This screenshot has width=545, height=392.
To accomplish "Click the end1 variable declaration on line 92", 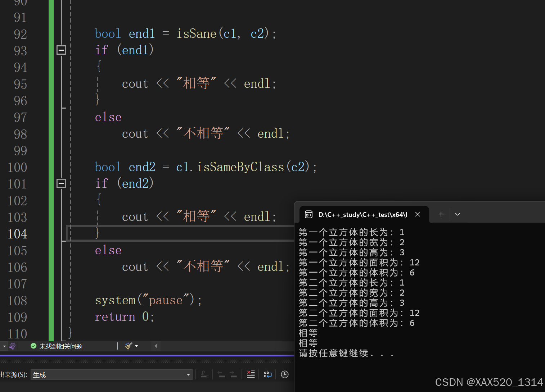I will point(142,33).
